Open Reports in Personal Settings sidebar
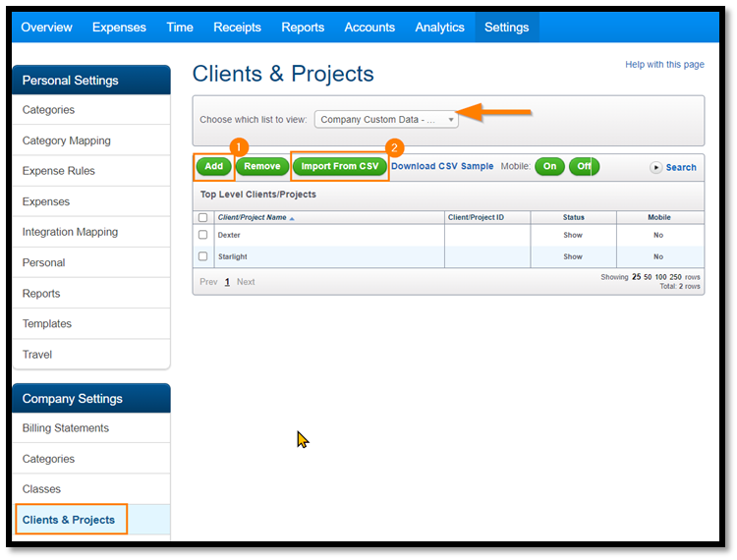This screenshot has height=560, width=737. [x=91, y=293]
